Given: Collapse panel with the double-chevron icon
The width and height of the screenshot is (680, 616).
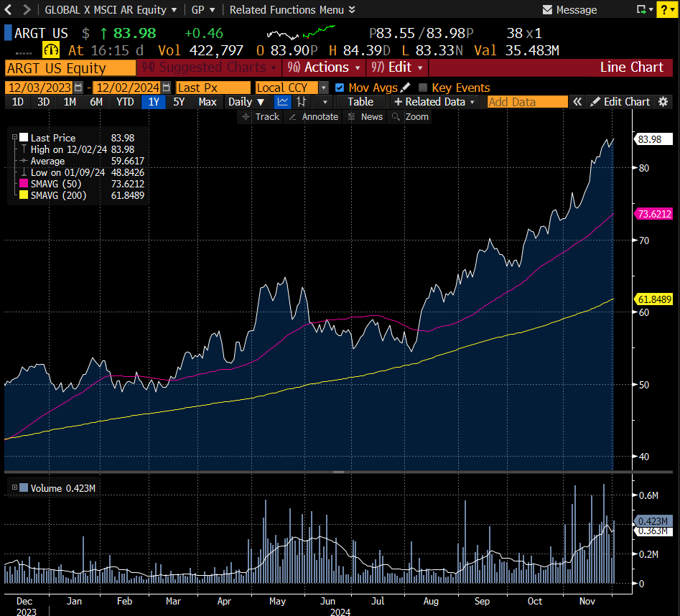Looking at the screenshot, I should (577, 102).
